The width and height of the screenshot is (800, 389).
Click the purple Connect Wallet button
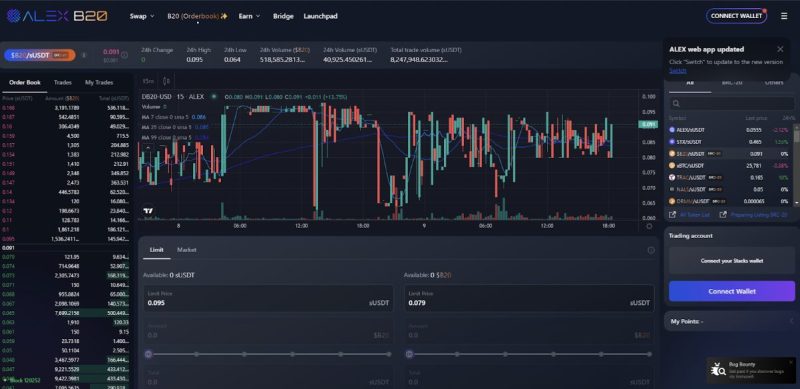(x=732, y=291)
